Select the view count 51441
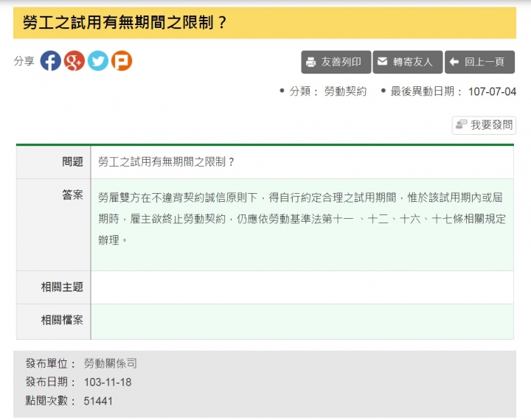 coord(98,401)
